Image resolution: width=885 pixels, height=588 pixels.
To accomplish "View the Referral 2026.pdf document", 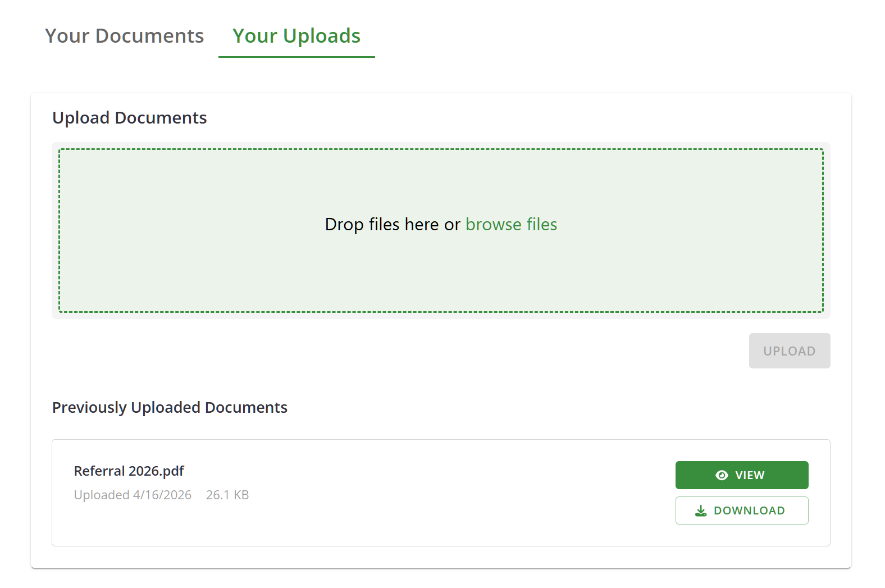I will tap(741, 475).
